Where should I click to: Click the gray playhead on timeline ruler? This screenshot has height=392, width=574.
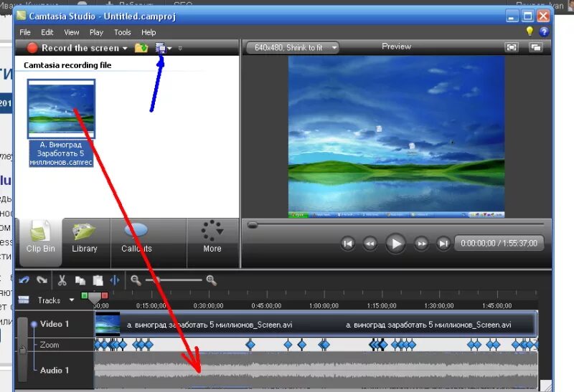pos(95,298)
